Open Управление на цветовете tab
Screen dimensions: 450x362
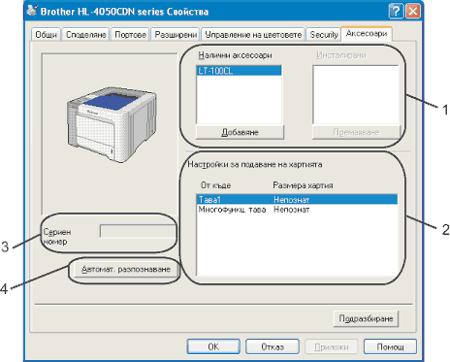[x=253, y=35]
